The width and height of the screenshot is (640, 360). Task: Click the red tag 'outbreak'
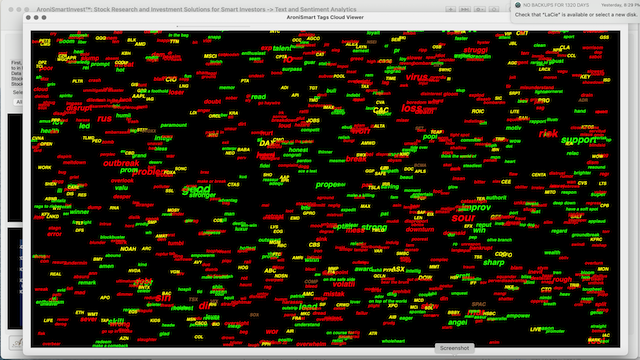121,163
